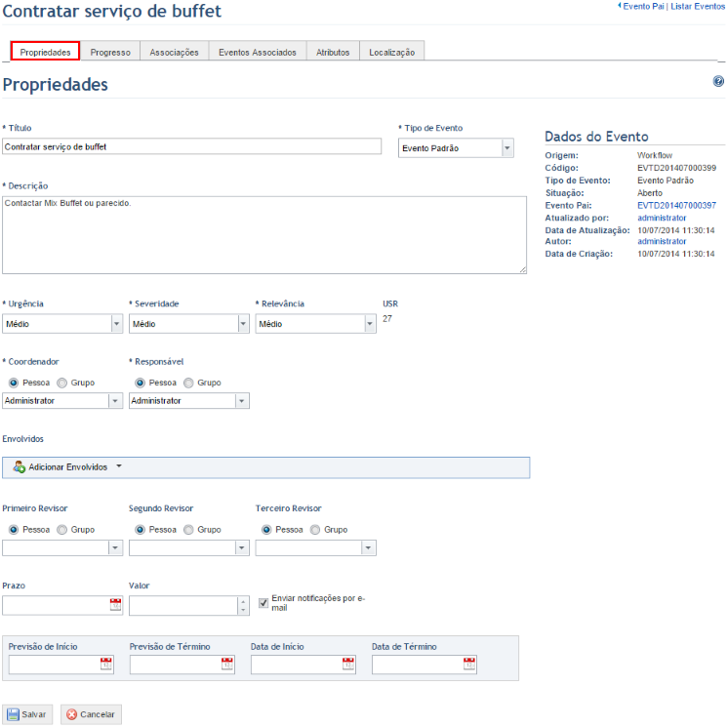
Task: Open parent event EVTD201407000397 link
Action: coord(676,205)
